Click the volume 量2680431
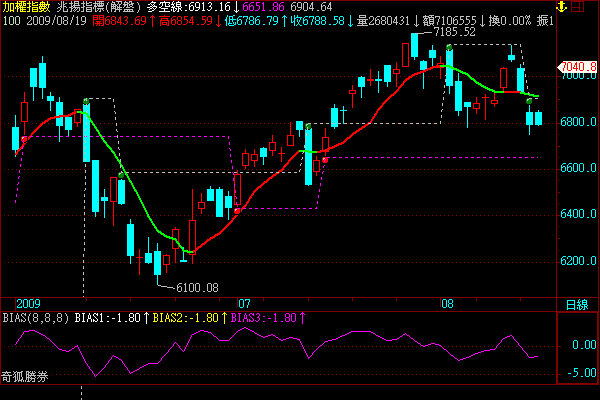The height and width of the screenshot is (400, 600). (383, 21)
